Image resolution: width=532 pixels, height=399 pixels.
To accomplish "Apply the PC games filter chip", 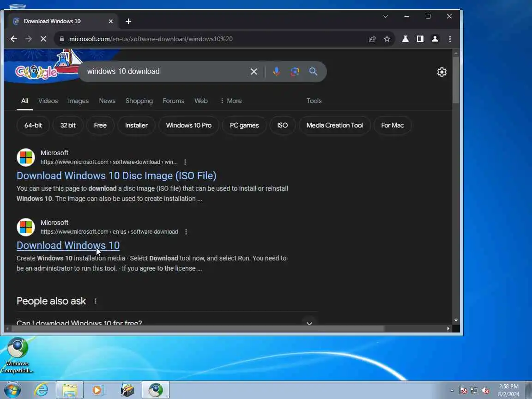I will pos(244,125).
